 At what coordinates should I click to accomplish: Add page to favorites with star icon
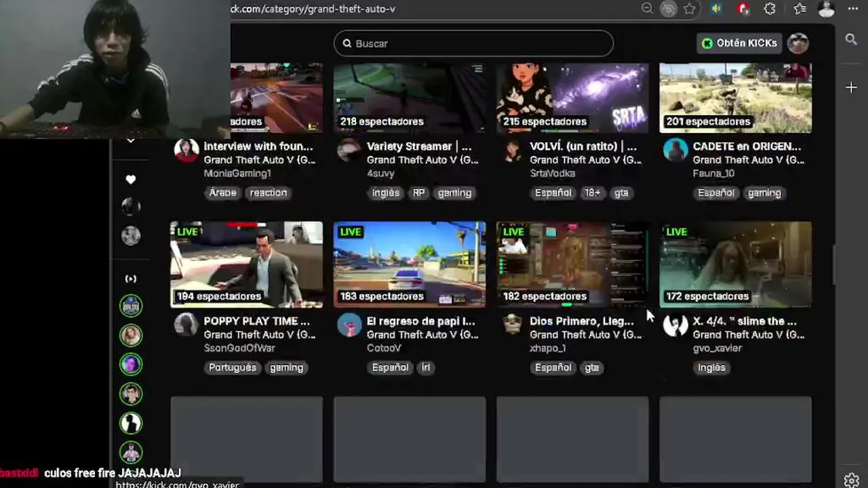(x=690, y=9)
